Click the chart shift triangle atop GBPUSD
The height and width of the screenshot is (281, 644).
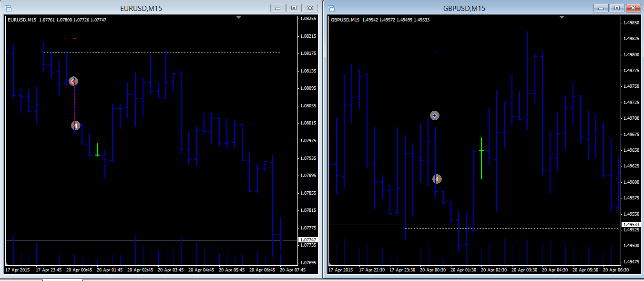pos(562,17)
